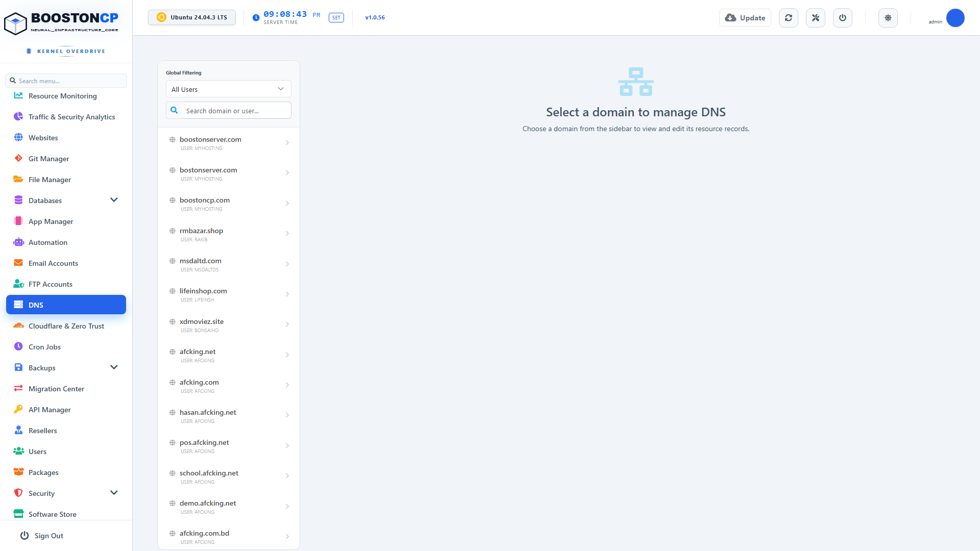980x551 pixels.
Task: Select pos.afcking.net domain
Action: pyautogui.click(x=229, y=446)
